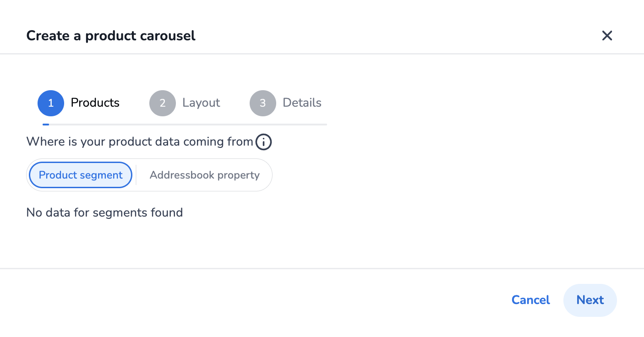The height and width of the screenshot is (337, 644).
Task: Jump to the Details step label
Action: (x=302, y=103)
